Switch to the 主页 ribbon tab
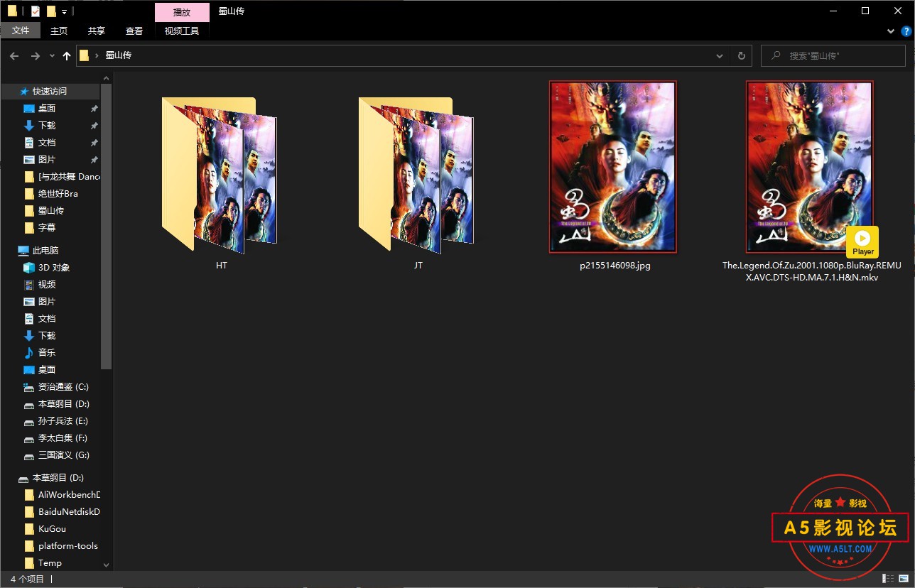Image resolution: width=915 pixels, height=588 pixels. pos(59,31)
